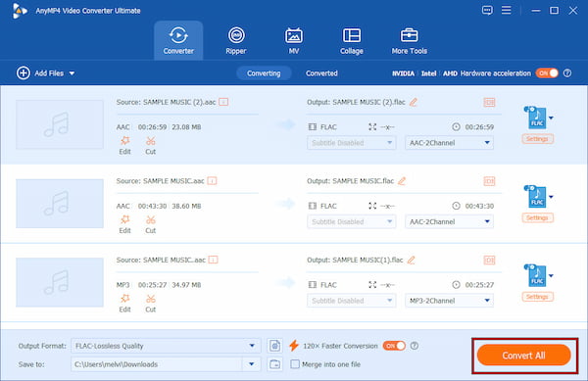588x381 pixels.
Task: Switch to the Ripper tab
Action: (x=236, y=40)
